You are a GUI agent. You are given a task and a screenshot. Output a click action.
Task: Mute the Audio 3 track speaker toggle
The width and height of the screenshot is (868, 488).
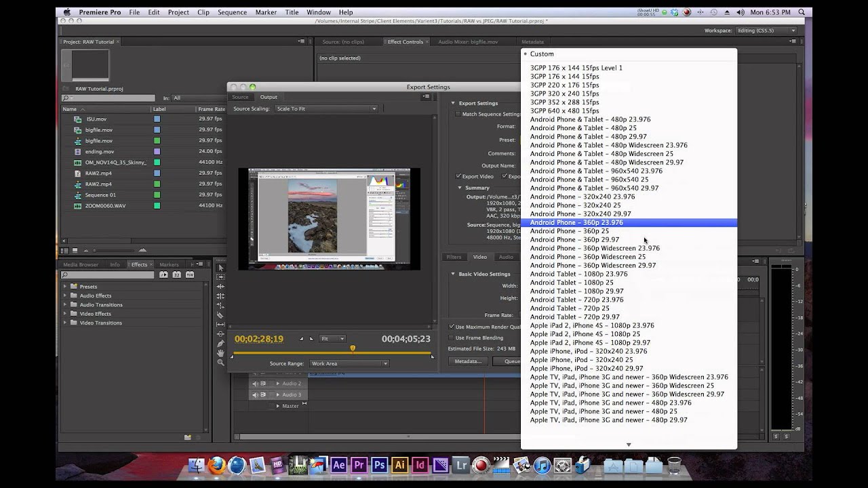click(x=256, y=394)
